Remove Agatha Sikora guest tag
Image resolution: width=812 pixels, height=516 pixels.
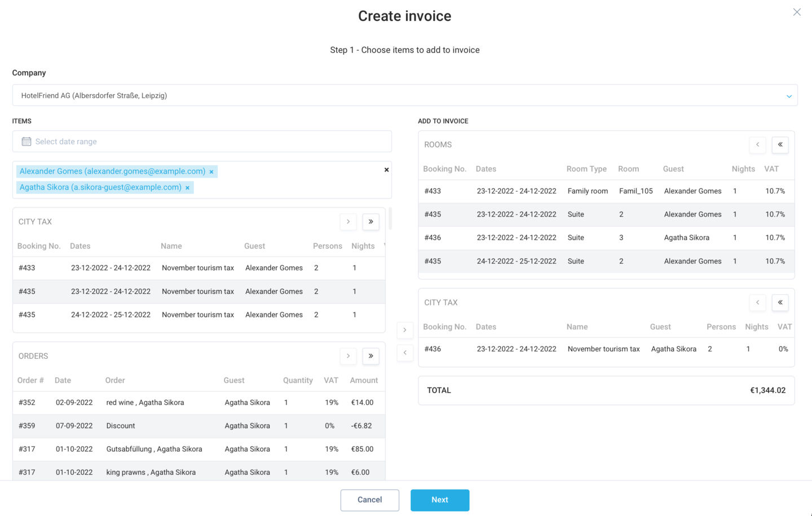(x=187, y=188)
